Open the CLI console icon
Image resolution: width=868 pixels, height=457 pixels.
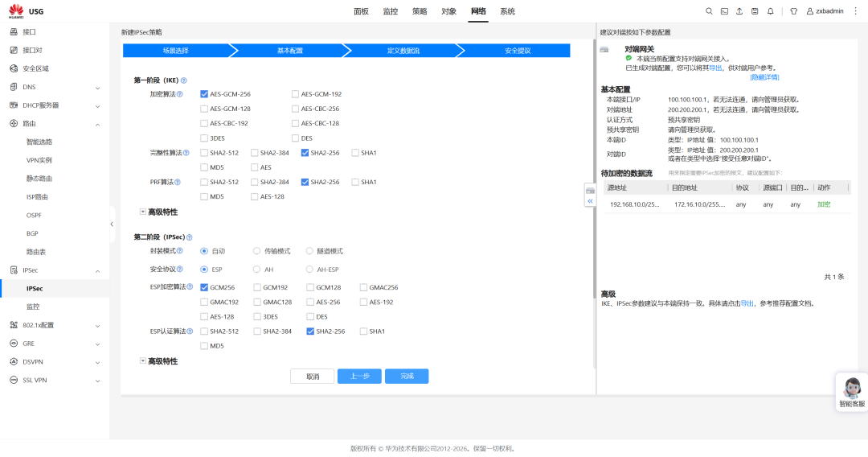pyautogui.click(x=724, y=11)
